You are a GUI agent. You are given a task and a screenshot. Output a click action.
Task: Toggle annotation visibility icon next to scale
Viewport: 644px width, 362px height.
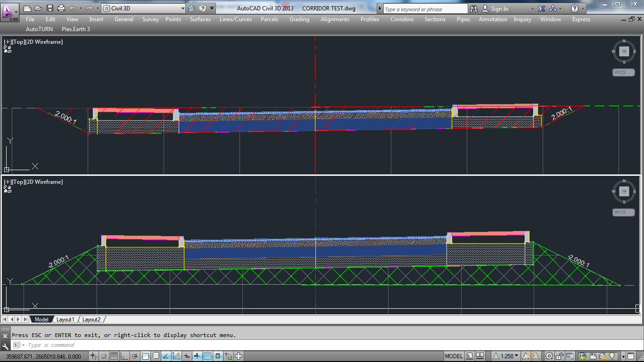coord(526,356)
